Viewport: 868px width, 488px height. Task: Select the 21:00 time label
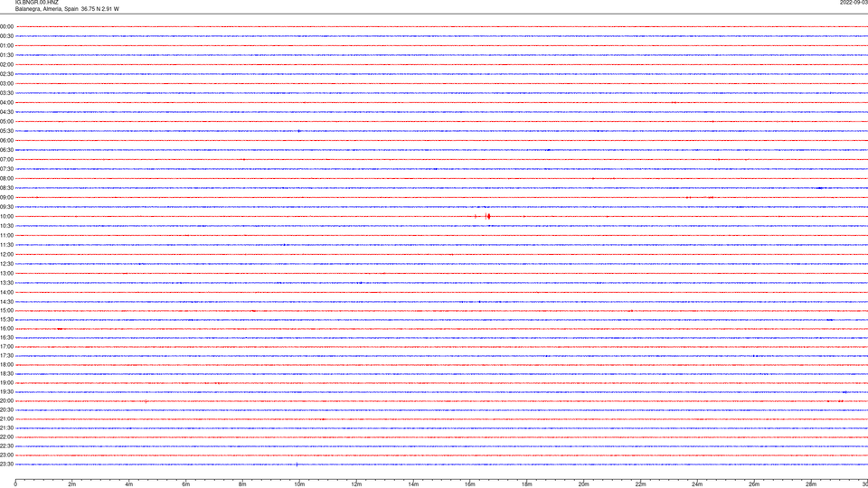pos(6,418)
